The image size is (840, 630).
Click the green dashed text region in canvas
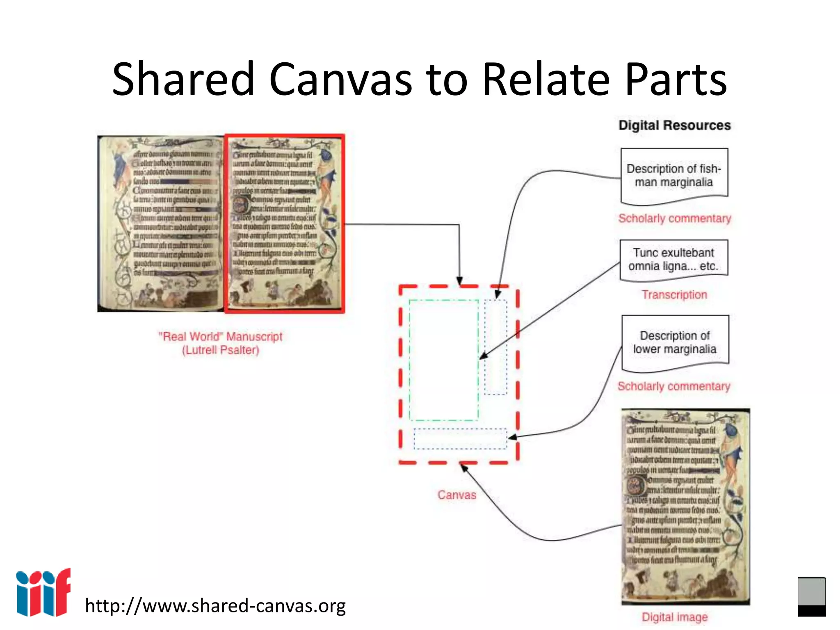pos(444,360)
